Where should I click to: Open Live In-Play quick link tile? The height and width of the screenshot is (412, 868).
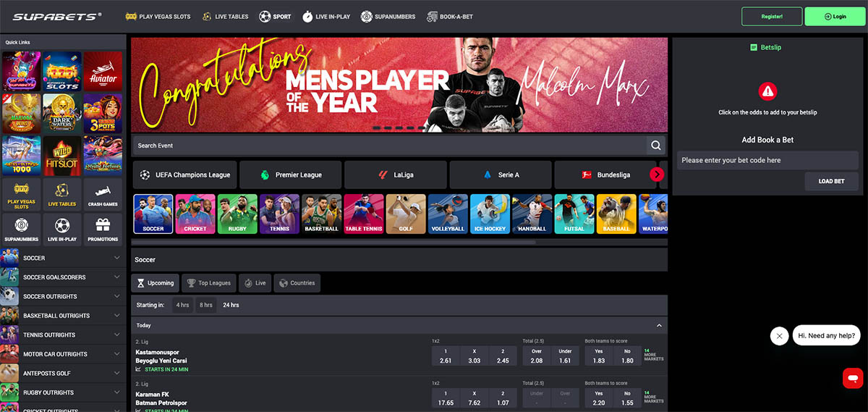click(62, 229)
